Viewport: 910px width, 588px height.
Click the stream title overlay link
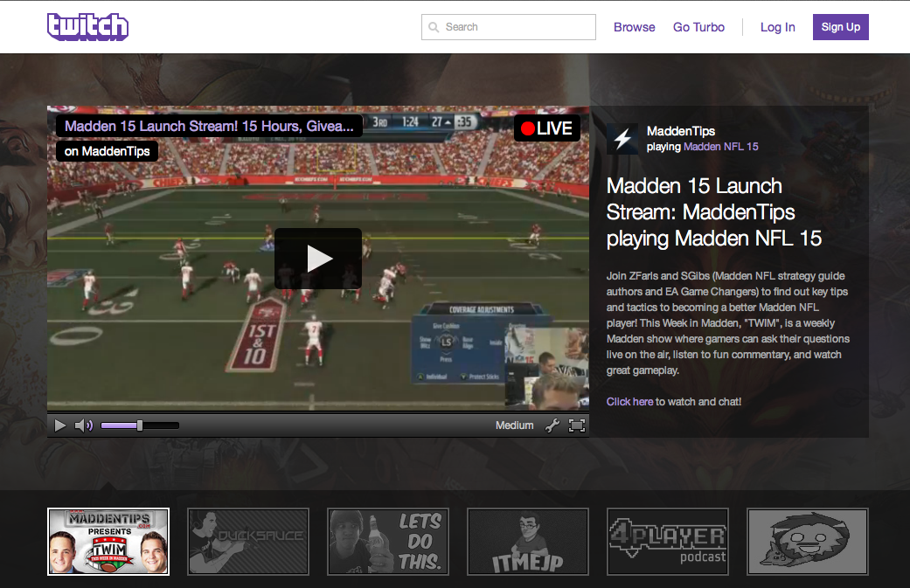209,127
